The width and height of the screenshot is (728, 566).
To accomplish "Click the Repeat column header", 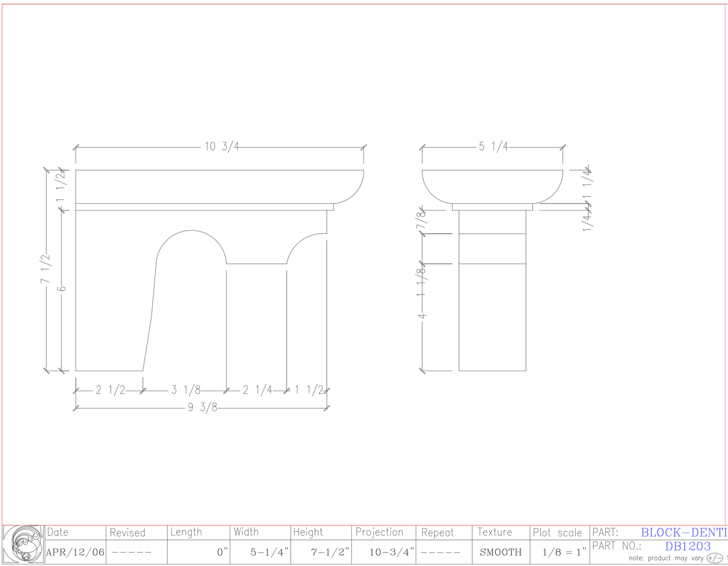I will (437, 533).
